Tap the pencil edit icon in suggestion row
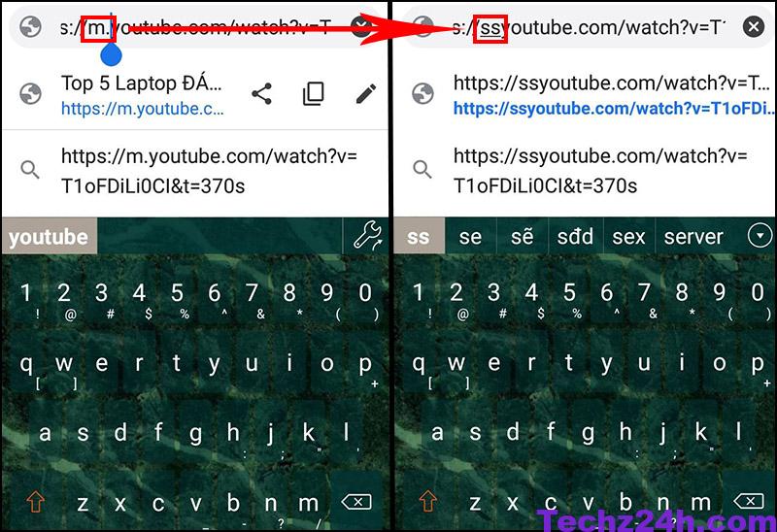 click(366, 93)
